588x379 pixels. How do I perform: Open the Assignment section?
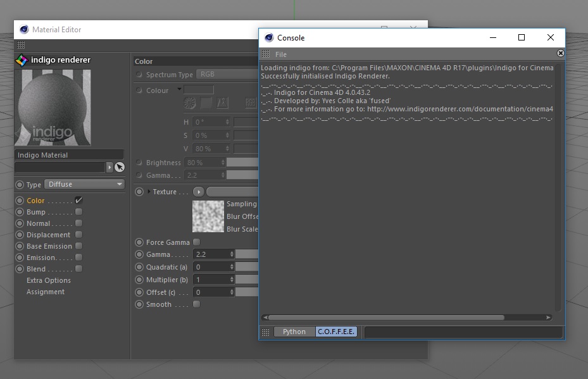click(x=46, y=292)
